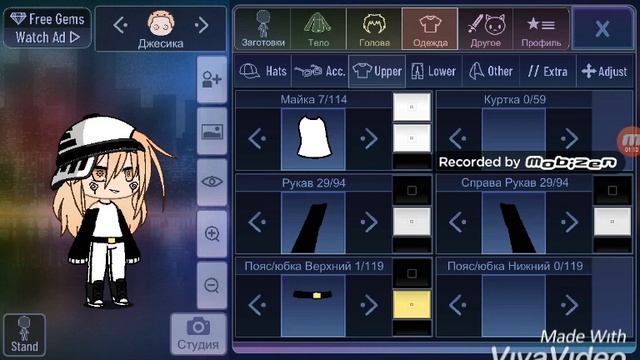This screenshot has height=360, width=640.
Task: Pick top black swatch for Рукав
Action: [412, 191]
